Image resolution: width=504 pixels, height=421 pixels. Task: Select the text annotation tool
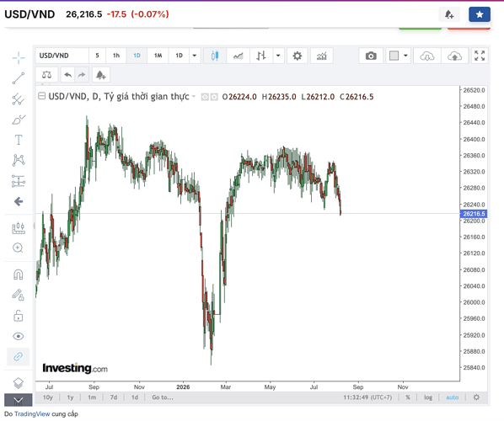coord(19,140)
